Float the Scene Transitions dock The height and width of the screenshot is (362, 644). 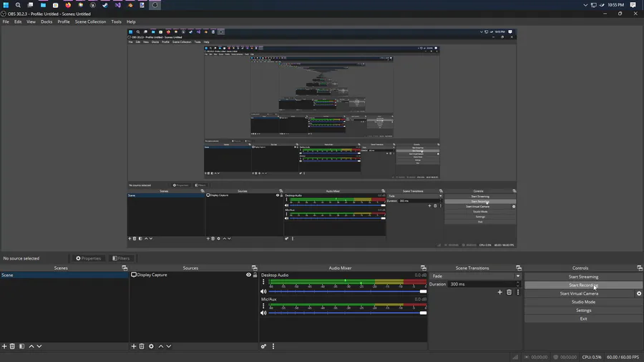click(x=519, y=268)
